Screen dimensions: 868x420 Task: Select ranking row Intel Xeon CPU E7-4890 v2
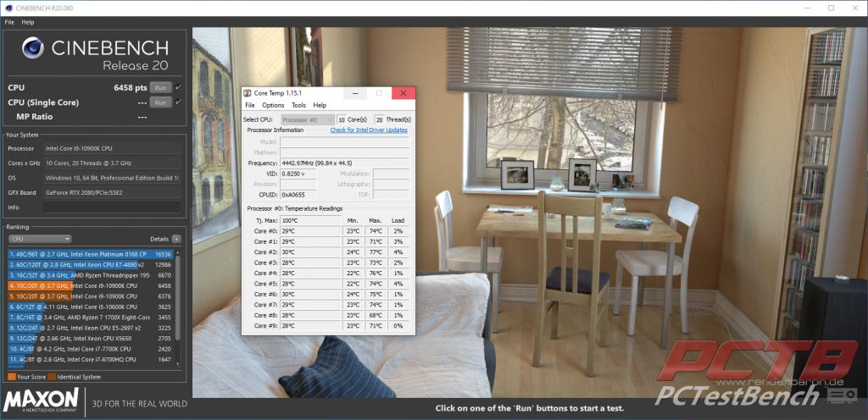coord(91,265)
